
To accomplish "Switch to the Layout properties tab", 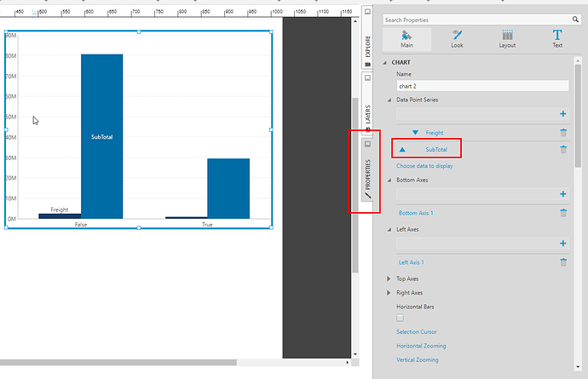I will click(507, 39).
